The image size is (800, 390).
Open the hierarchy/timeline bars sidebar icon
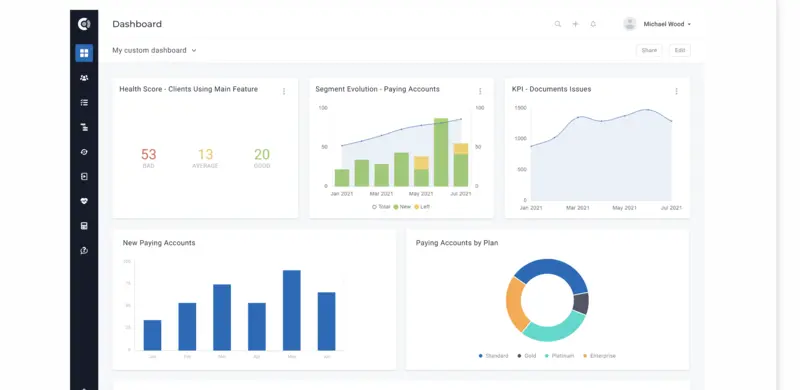point(84,127)
